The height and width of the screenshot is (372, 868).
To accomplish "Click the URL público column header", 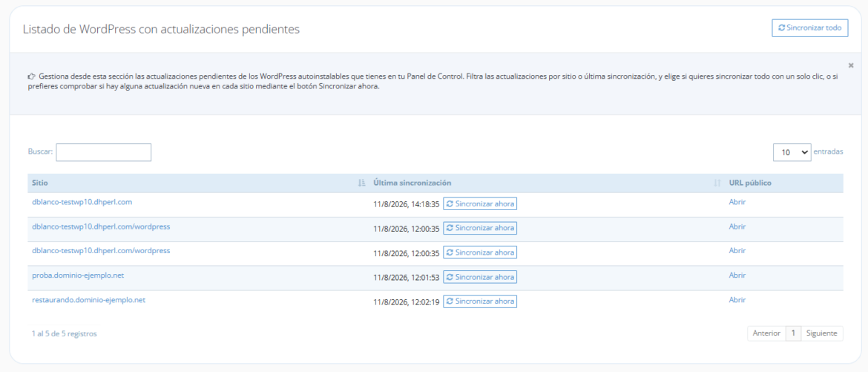I will [750, 183].
